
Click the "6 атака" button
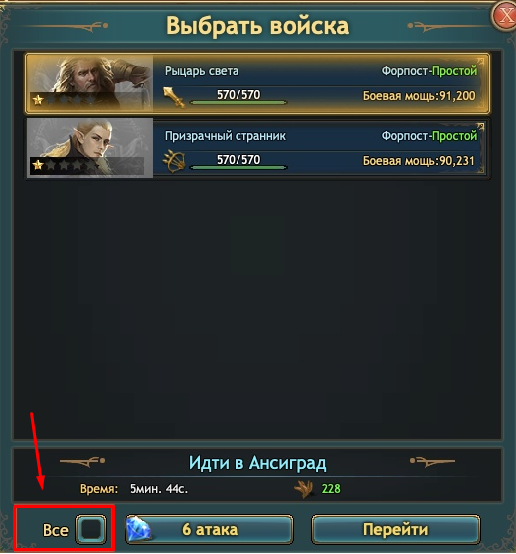click(x=209, y=529)
